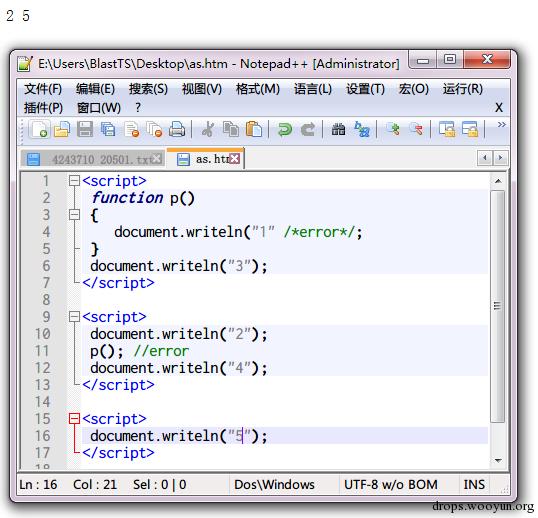Click tab bar scroll right arrow

point(500,158)
